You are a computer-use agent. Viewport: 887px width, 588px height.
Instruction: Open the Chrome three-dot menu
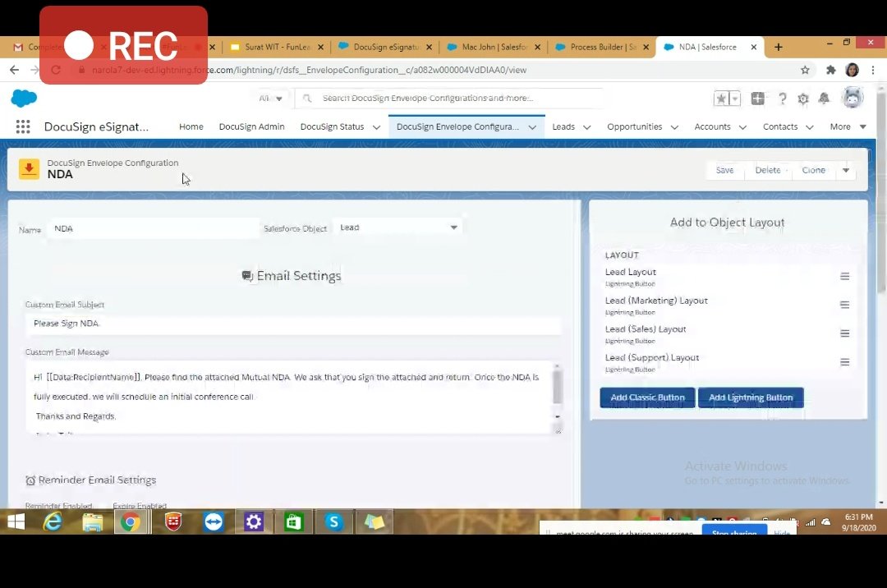873,70
